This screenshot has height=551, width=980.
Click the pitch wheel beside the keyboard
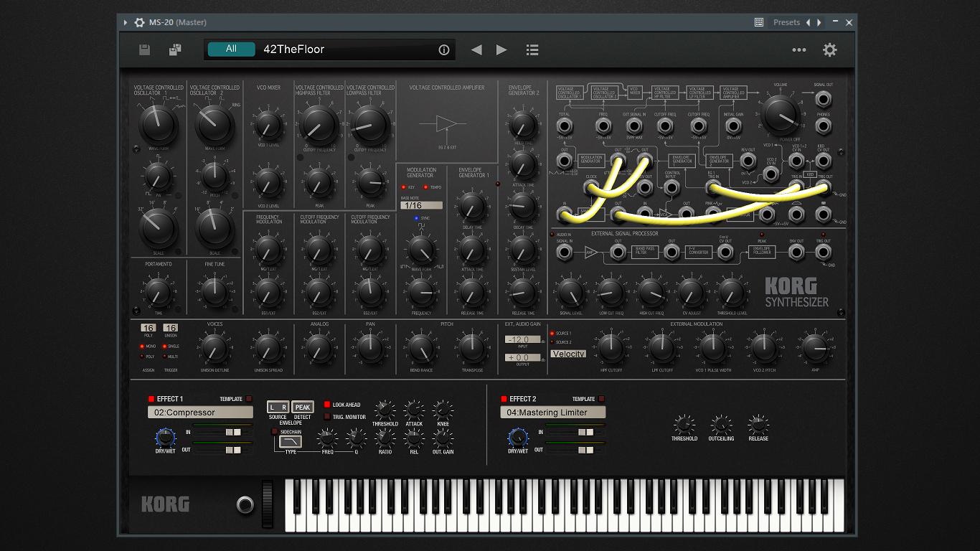tap(268, 506)
